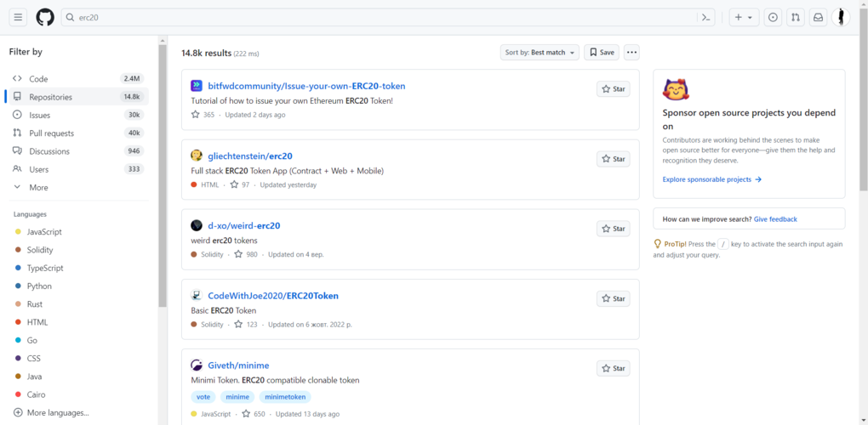Open Giveth/minime repository

238,365
